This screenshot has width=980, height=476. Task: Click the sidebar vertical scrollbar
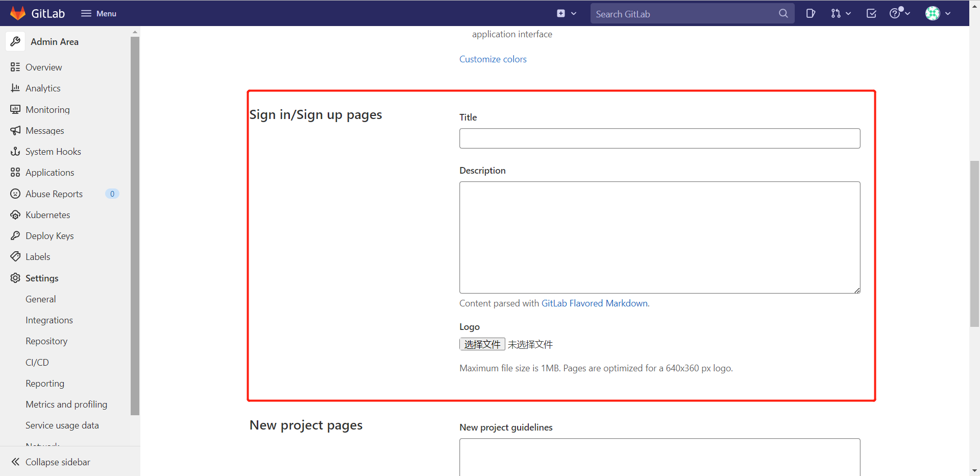coord(135,225)
